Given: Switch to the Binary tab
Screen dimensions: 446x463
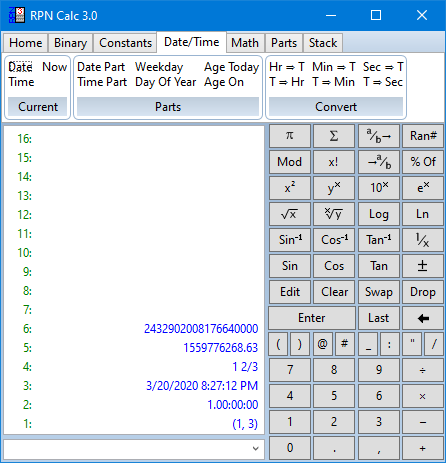Looking at the screenshot, I should 70,43.
